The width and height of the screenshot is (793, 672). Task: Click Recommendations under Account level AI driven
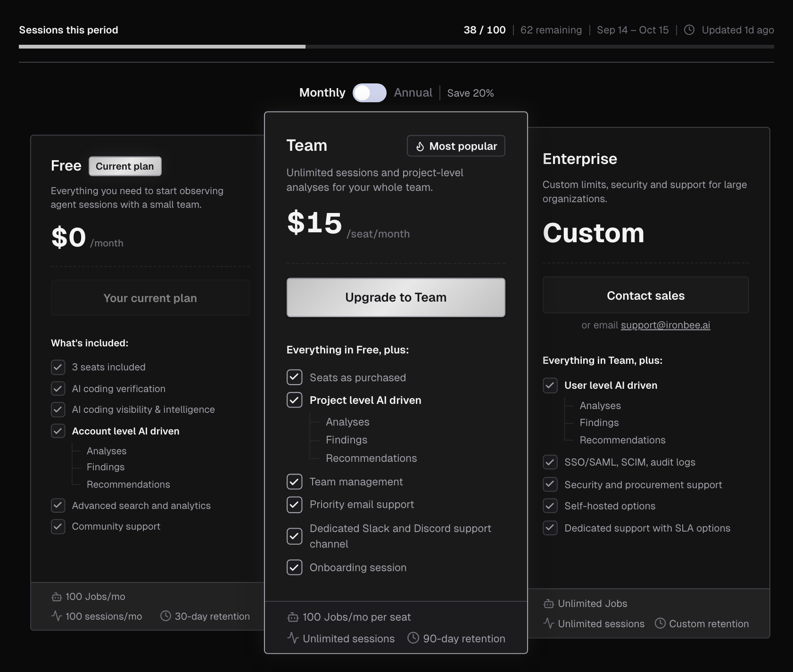click(128, 484)
